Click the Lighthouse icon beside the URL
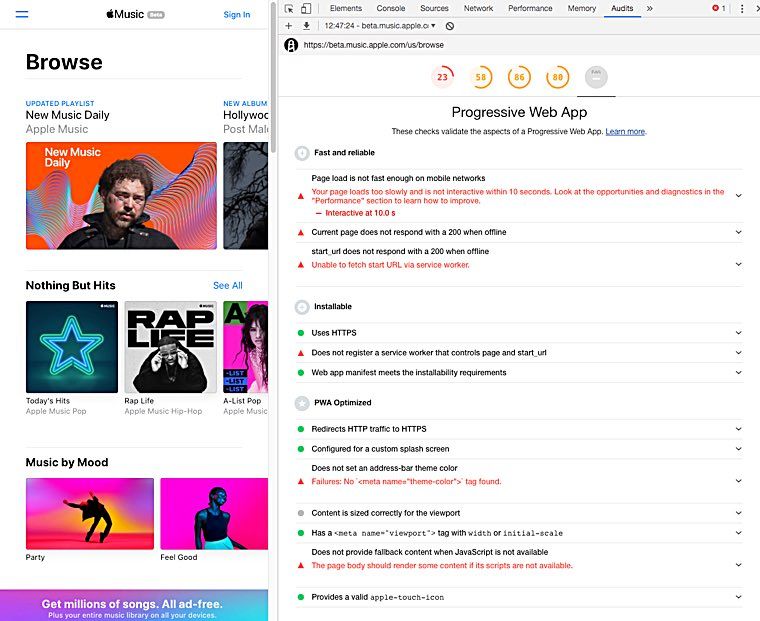 (291, 45)
